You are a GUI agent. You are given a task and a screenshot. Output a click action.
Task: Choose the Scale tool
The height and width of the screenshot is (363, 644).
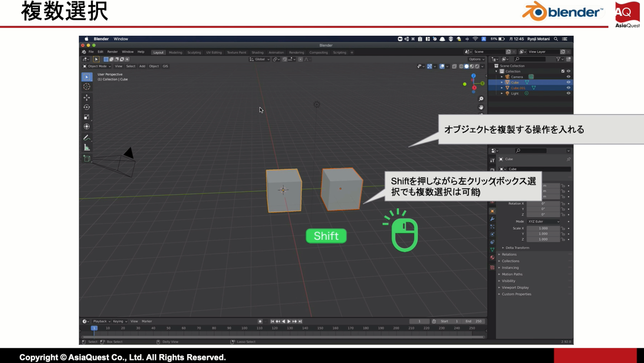pyautogui.click(x=87, y=117)
